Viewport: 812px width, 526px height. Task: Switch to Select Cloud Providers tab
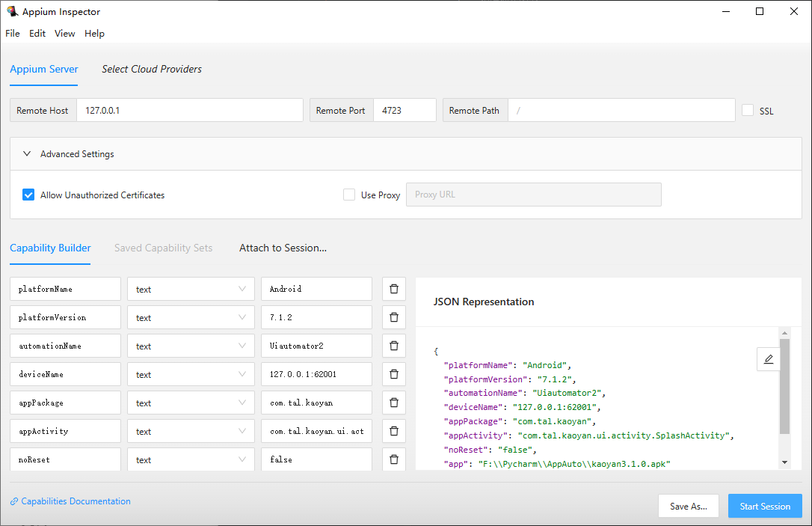pos(152,69)
